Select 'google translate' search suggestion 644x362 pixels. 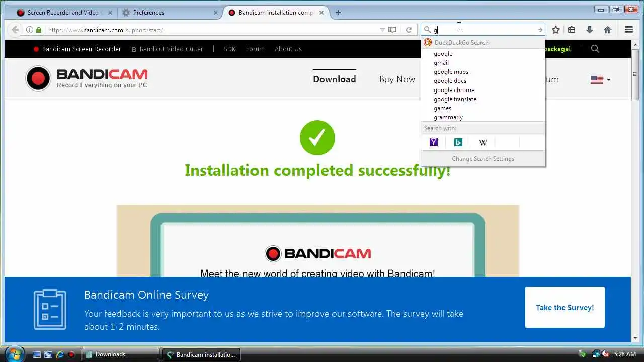(483, 99)
